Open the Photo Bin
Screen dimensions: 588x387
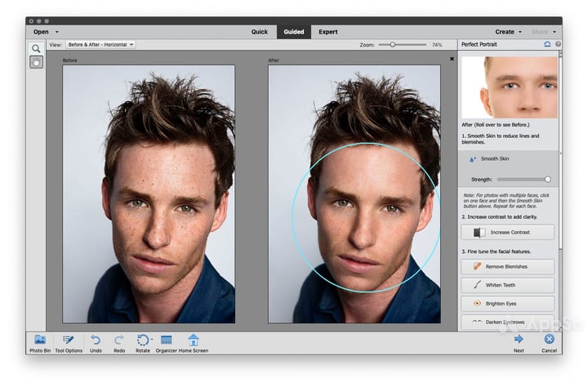[40, 344]
